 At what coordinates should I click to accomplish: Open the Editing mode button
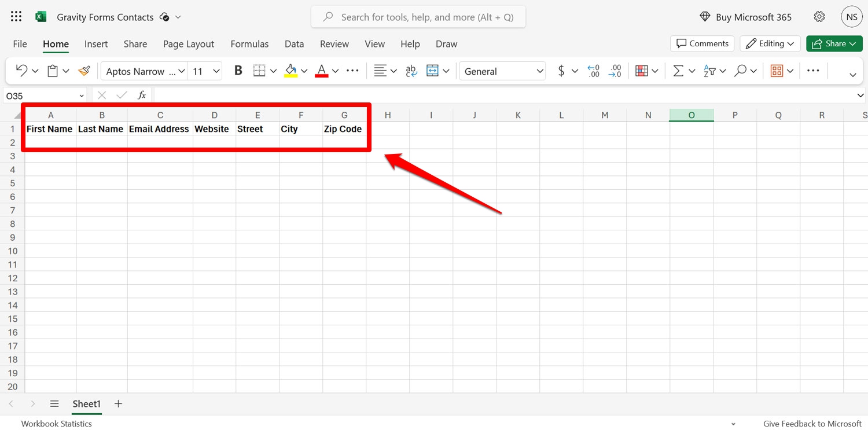click(770, 43)
